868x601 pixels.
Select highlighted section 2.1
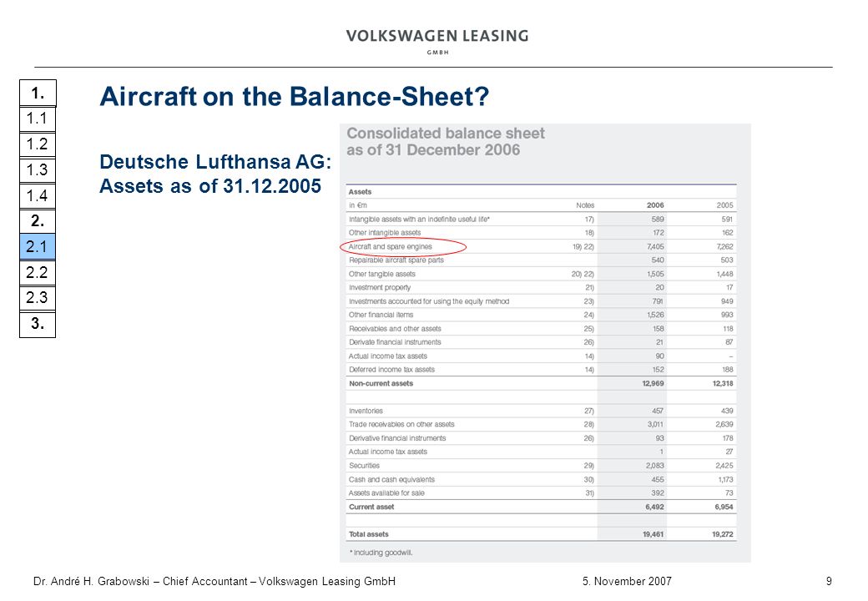(x=38, y=247)
